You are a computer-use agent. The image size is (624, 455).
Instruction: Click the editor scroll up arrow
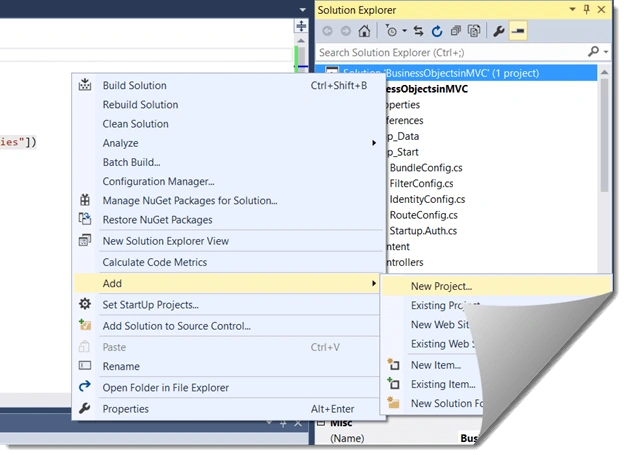click(301, 41)
